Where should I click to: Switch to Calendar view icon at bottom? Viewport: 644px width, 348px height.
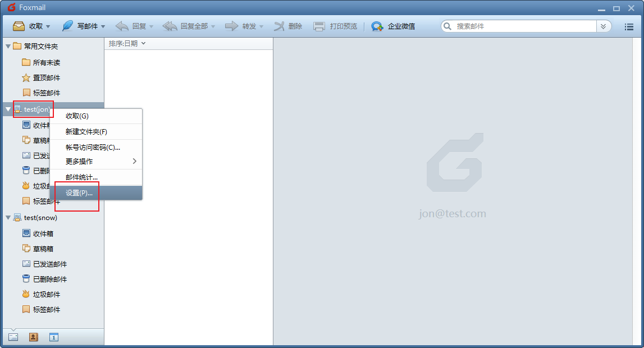pos(54,337)
